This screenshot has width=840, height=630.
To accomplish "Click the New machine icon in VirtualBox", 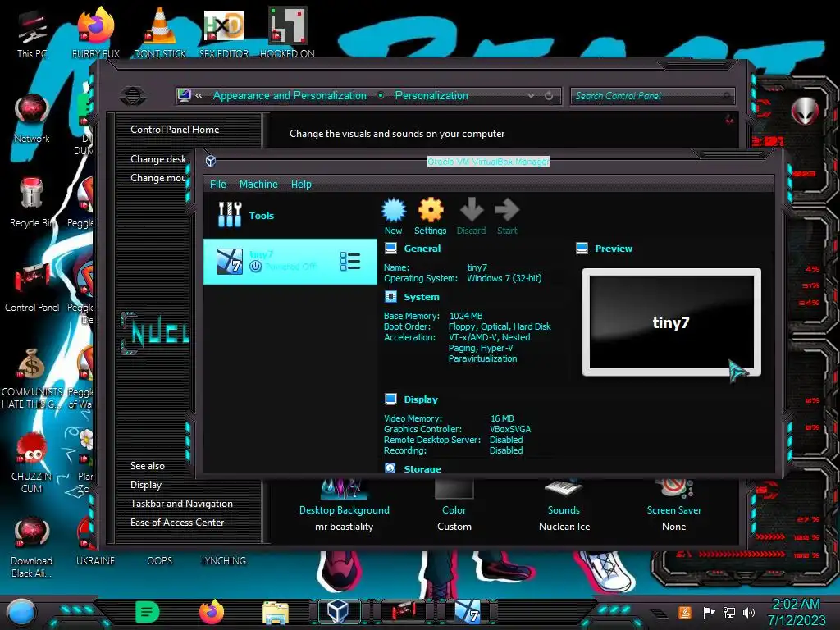I will [x=393, y=216].
